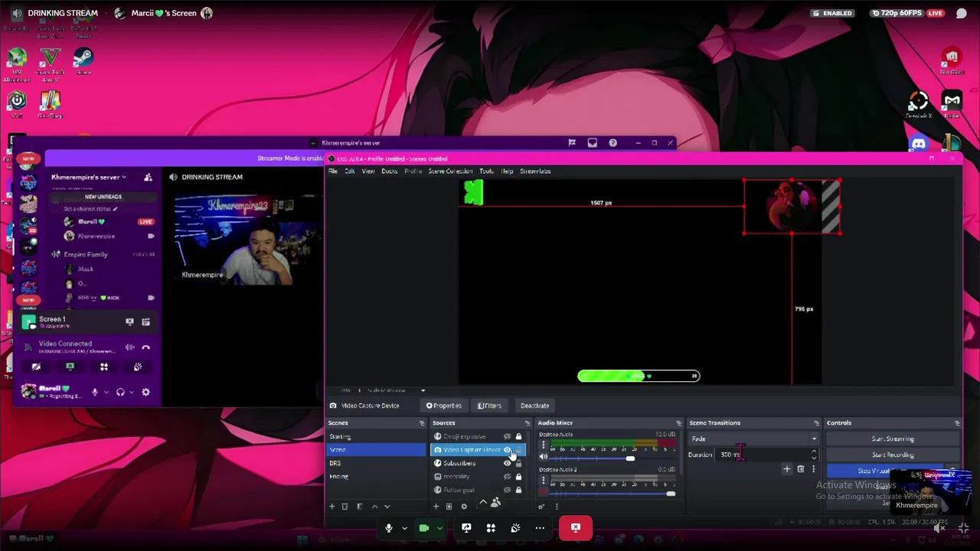Open Discord activities launcher

pyautogui.click(x=104, y=367)
